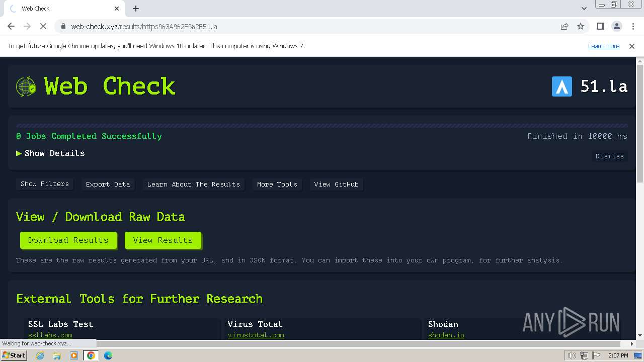Go back with the browser back arrow
The image size is (644, 362).
(11, 26)
